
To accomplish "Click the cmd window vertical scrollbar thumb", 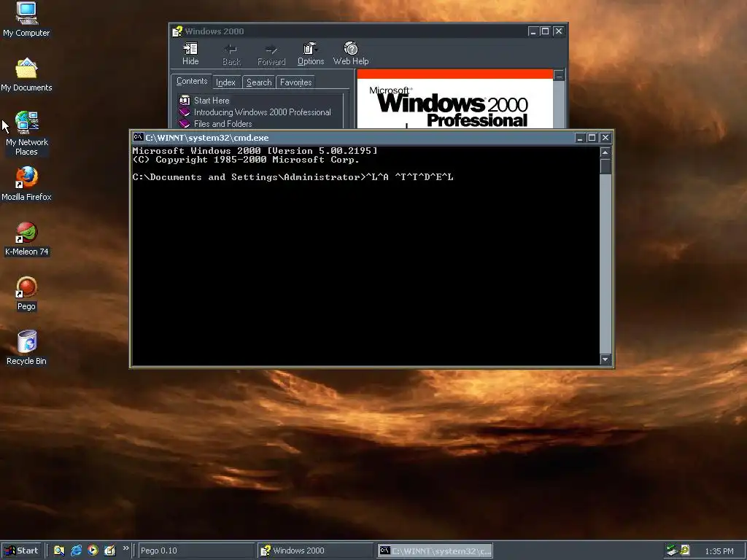I will [x=605, y=166].
